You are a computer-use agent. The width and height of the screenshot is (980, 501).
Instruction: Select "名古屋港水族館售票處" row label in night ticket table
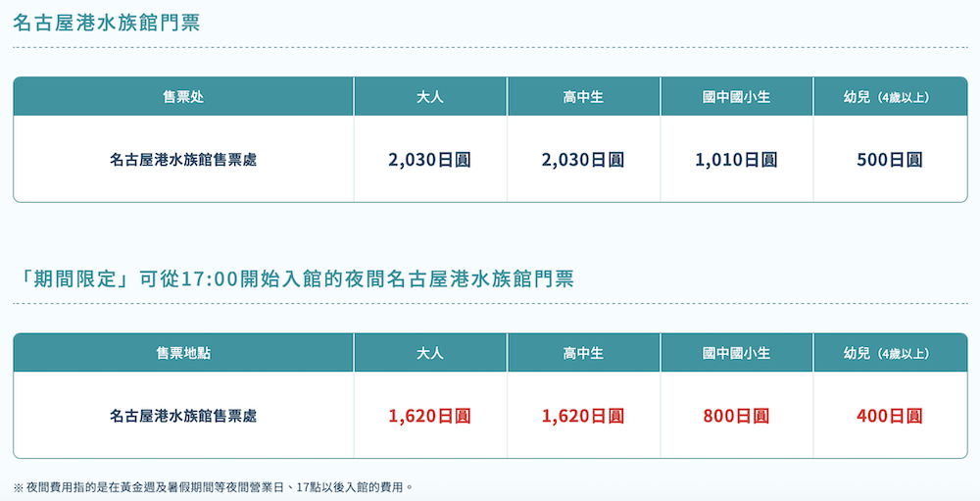(x=183, y=416)
